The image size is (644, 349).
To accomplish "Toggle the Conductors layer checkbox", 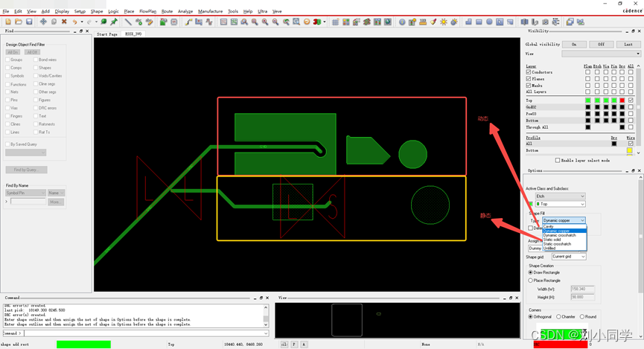I will [529, 72].
